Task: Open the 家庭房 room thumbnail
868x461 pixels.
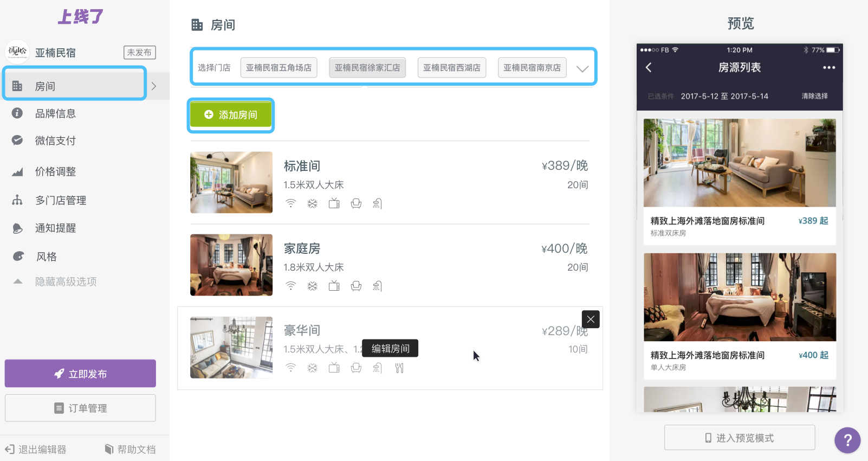Action: (231, 265)
